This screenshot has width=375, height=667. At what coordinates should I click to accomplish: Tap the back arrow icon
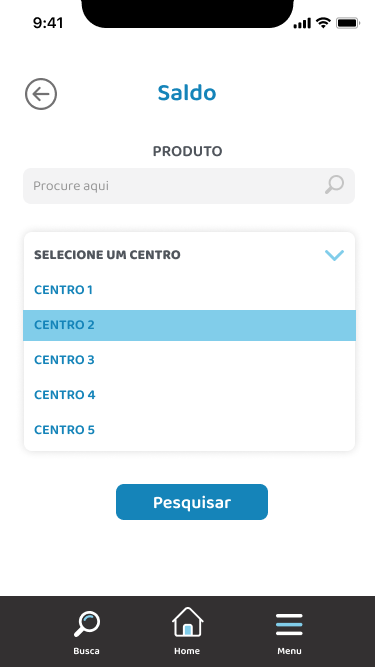point(41,94)
